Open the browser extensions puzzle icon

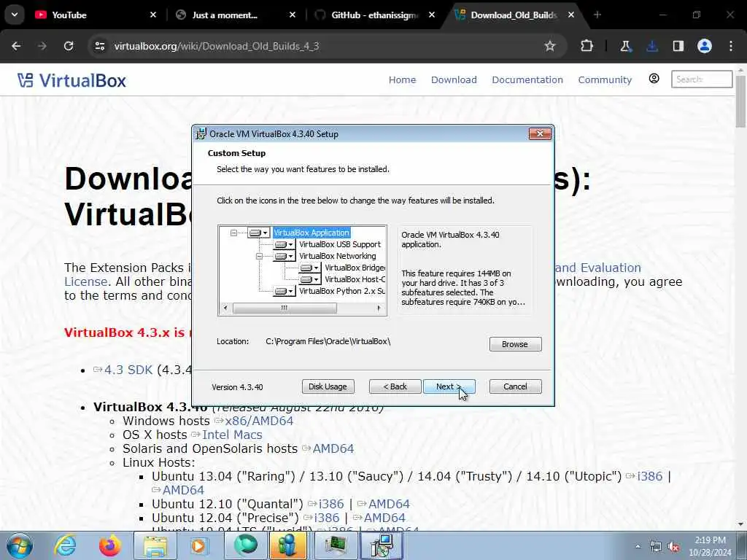pos(587,46)
